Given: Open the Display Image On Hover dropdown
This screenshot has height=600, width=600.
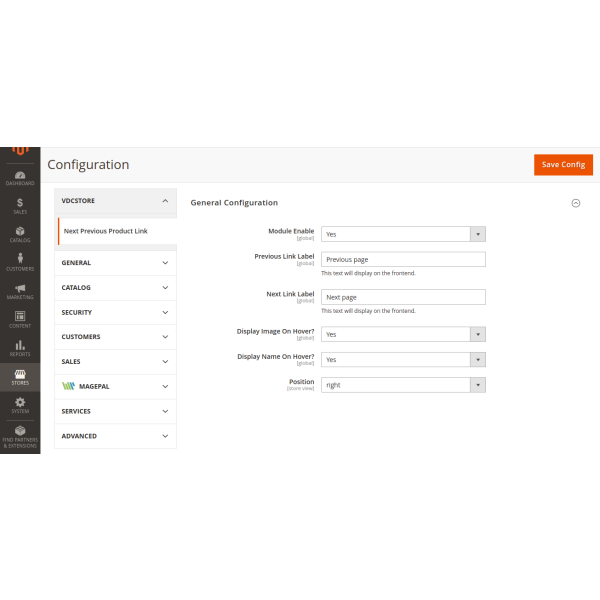Looking at the screenshot, I should click(x=403, y=335).
